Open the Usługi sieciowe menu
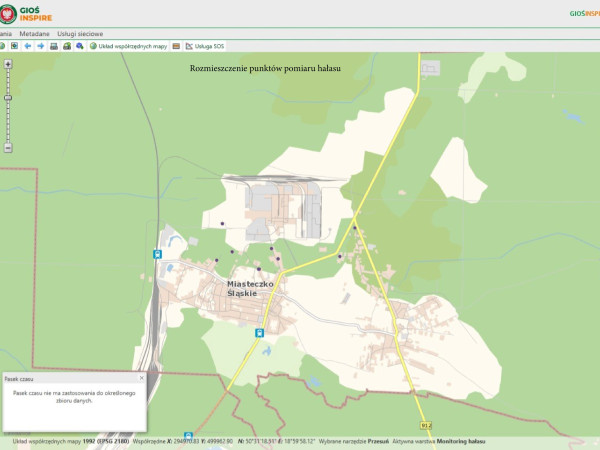The height and width of the screenshot is (450, 600). 80,33
